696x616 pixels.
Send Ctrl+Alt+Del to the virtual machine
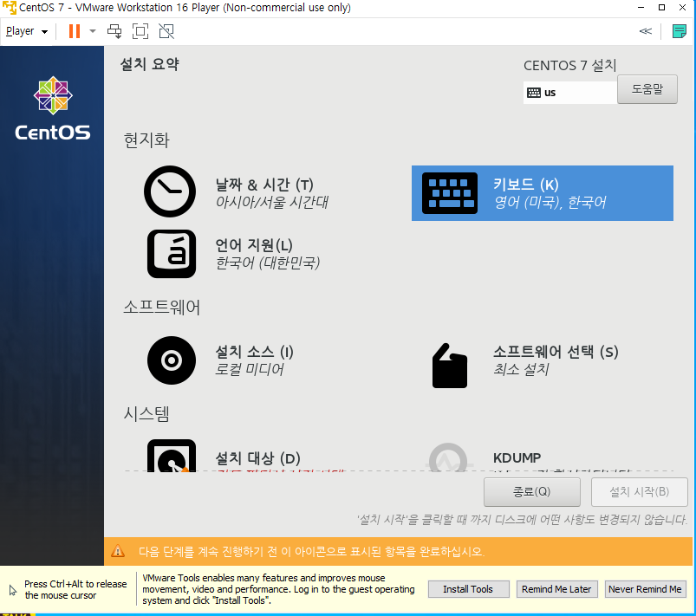click(x=114, y=31)
